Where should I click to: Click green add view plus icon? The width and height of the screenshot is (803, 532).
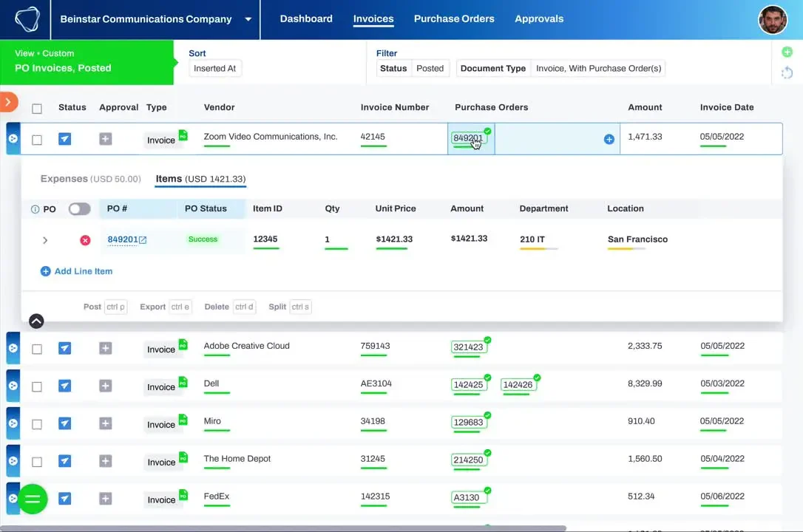pos(787,52)
